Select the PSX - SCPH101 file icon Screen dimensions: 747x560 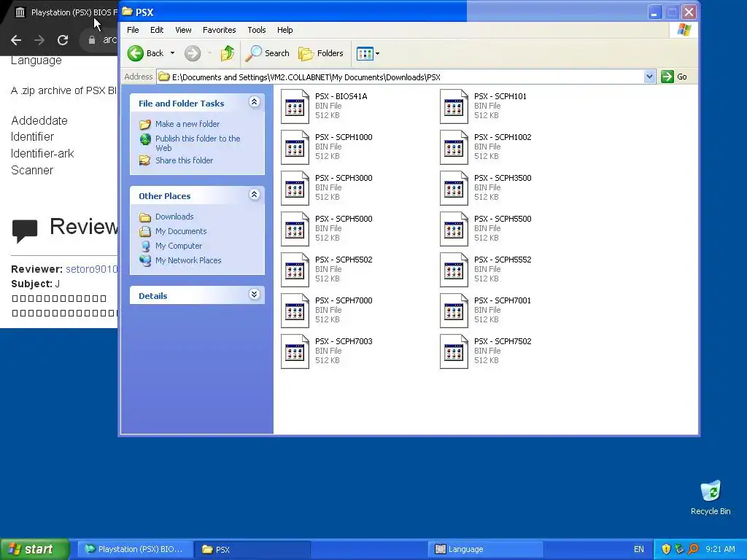point(454,106)
